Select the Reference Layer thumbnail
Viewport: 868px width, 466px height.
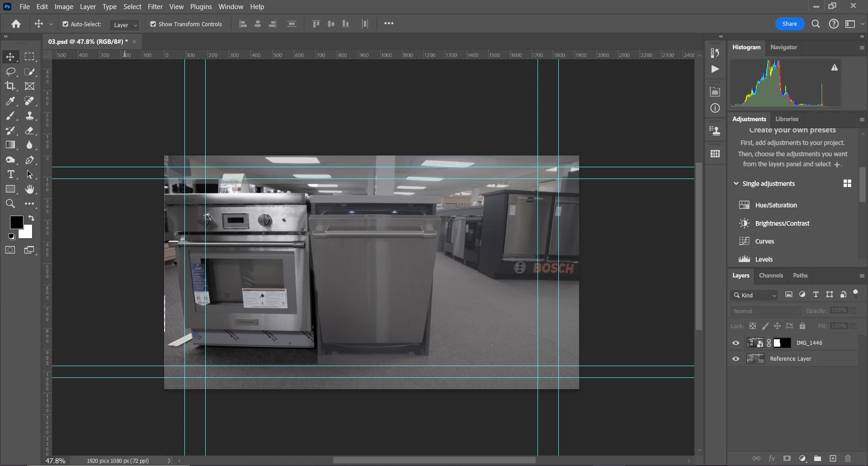[755, 359]
